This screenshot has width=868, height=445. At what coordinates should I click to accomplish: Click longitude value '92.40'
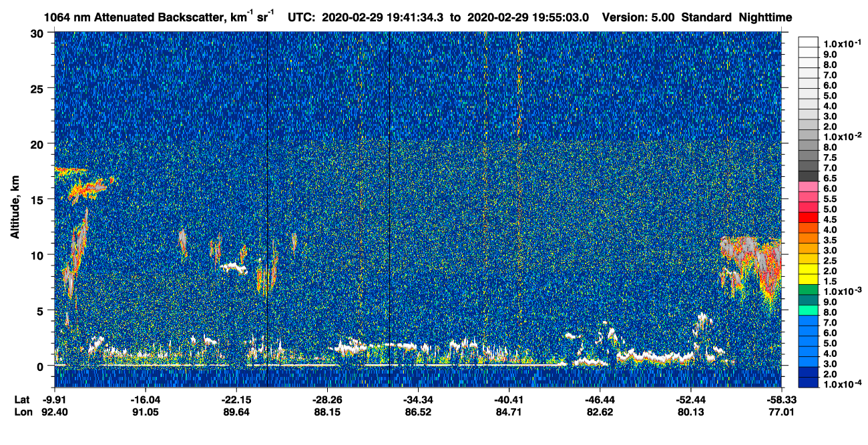click(54, 412)
